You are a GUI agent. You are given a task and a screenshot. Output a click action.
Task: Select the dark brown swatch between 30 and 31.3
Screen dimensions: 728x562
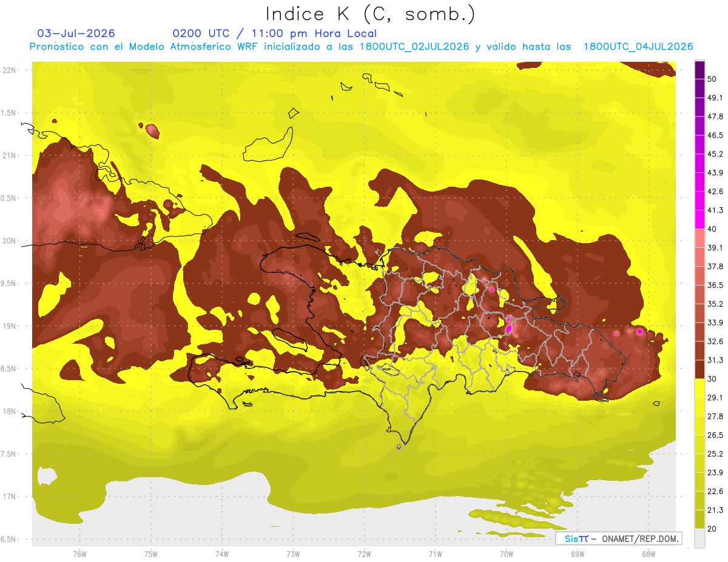click(699, 369)
